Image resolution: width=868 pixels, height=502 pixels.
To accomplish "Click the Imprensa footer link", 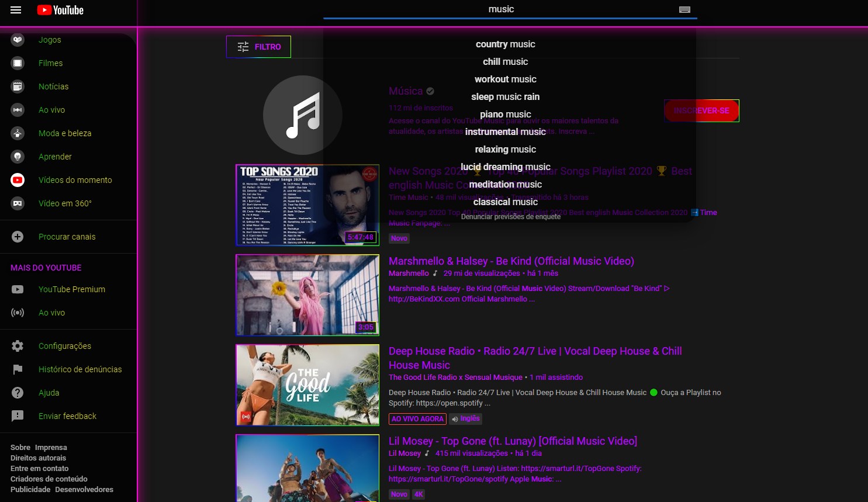I will pyautogui.click(x=51, y=448).
